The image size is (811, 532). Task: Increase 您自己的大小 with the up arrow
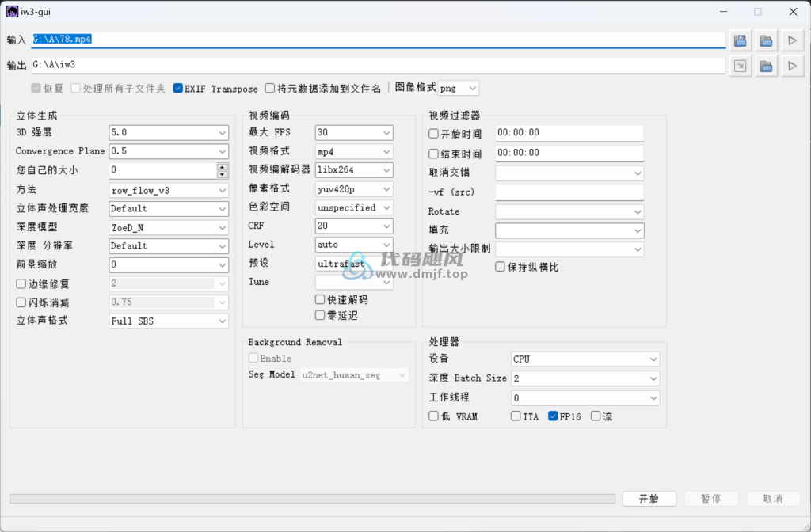point(222,167)
